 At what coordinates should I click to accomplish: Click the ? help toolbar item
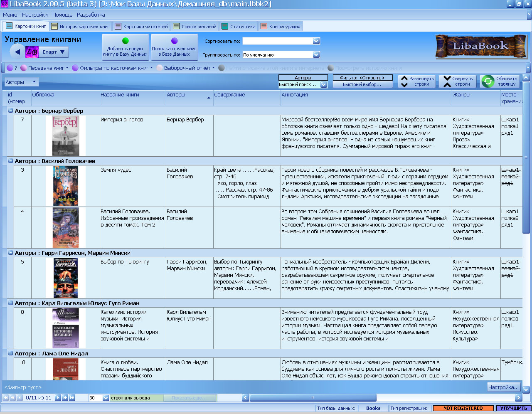(x=12, y=68)
